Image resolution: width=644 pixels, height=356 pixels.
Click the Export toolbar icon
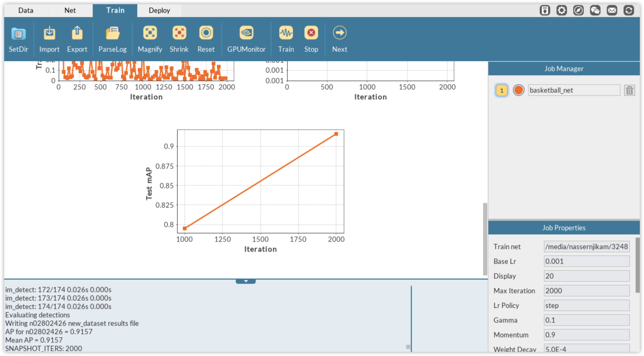pyautogui.click(x=77, y=33)
